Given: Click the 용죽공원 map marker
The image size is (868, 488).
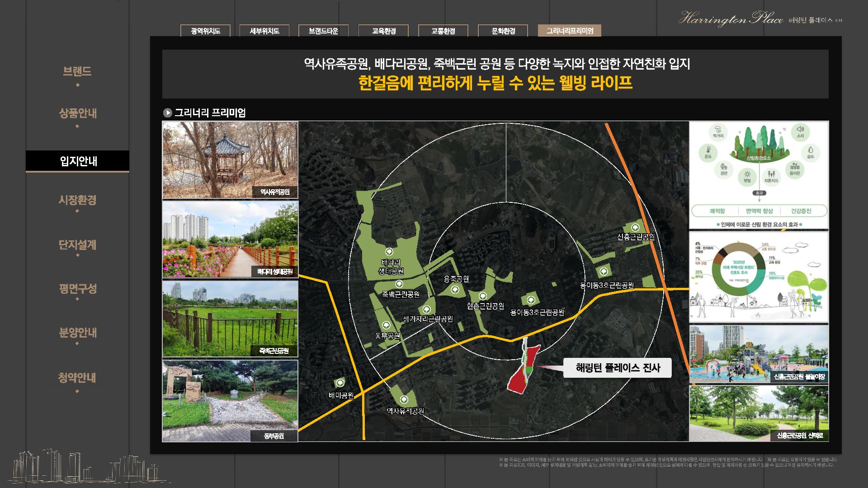Looking at the screenshot, I should 455,290.
